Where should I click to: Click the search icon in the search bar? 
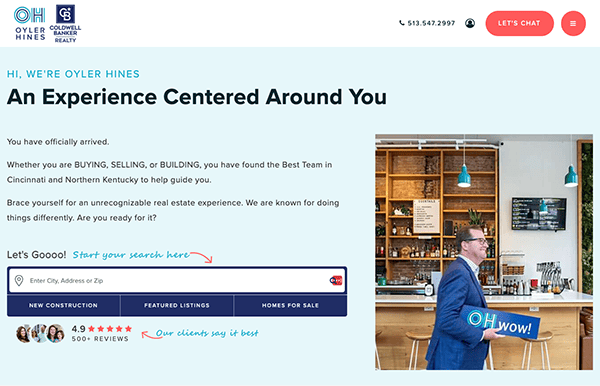click(336, 280)
